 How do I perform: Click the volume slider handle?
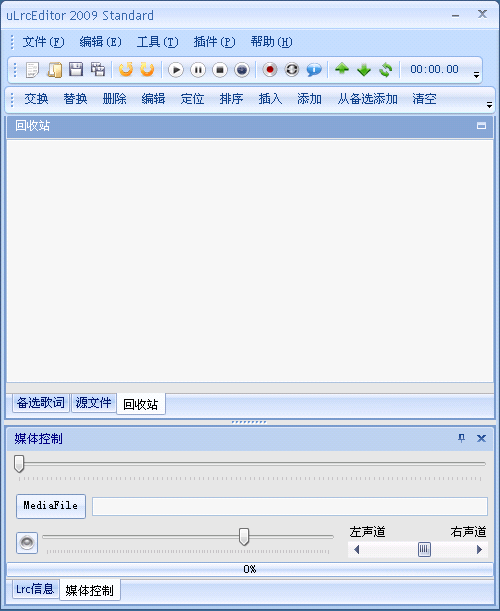point(244,537)
